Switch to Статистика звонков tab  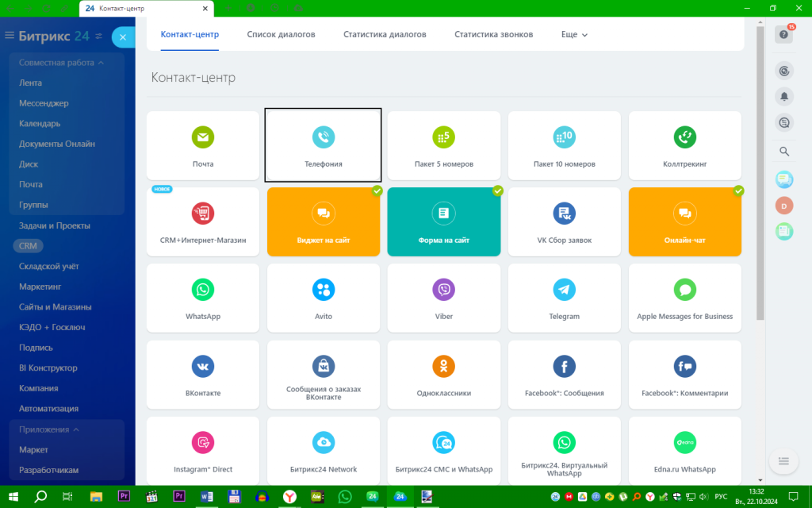[493, 35]
